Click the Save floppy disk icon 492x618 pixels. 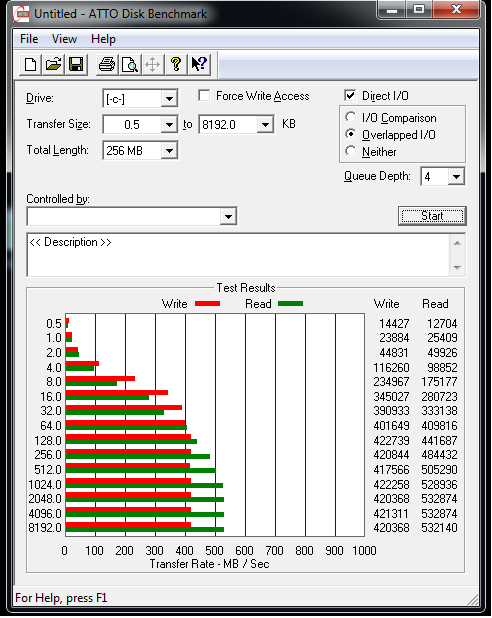(x=76, y=64)
